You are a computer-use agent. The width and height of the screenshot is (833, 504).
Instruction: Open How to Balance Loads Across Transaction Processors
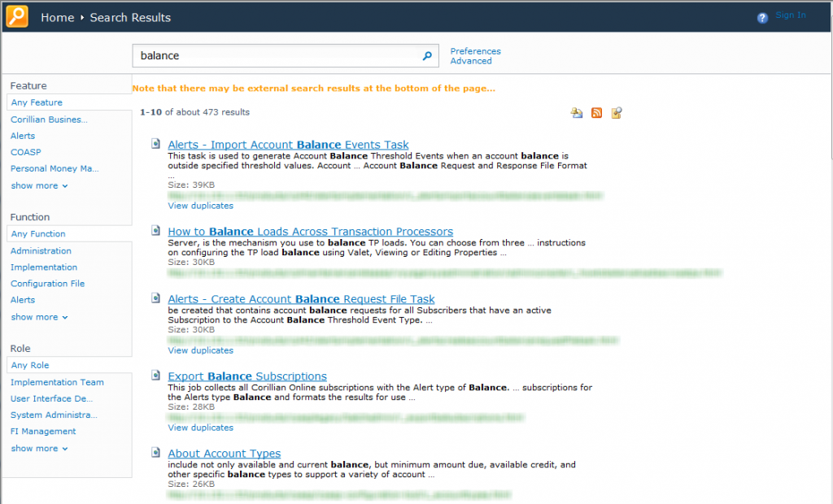point(310,232)
